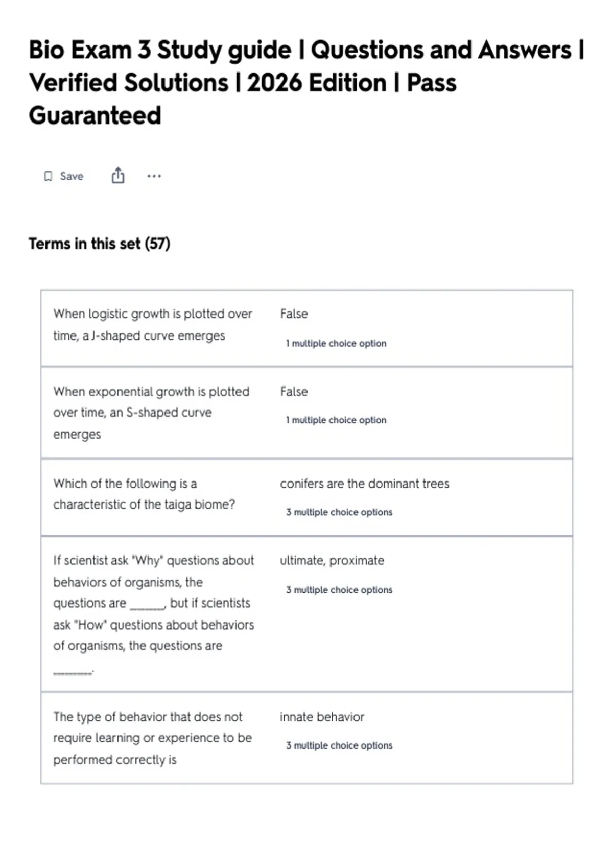
Task: Click the Save label text
Action: [72, 176]
